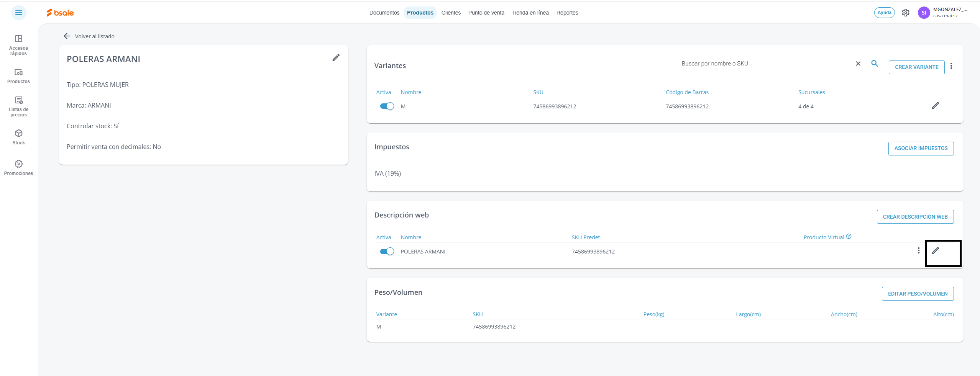Click the bsale logo

pos(60,13)
